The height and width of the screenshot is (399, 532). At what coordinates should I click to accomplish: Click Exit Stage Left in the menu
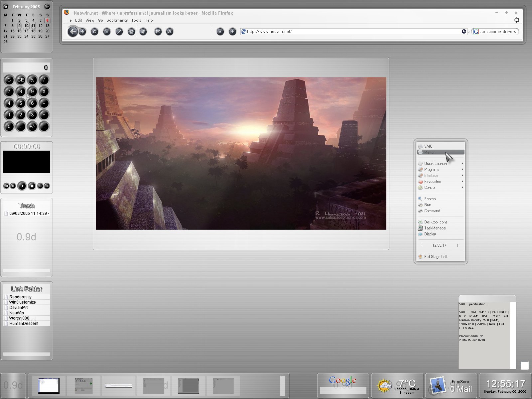pos(441,257)
